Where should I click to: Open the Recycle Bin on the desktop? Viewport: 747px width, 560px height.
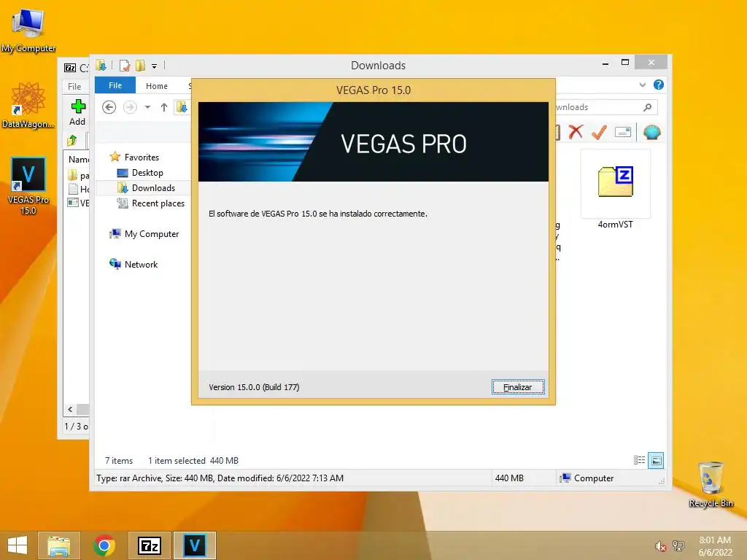coord(711,484)
